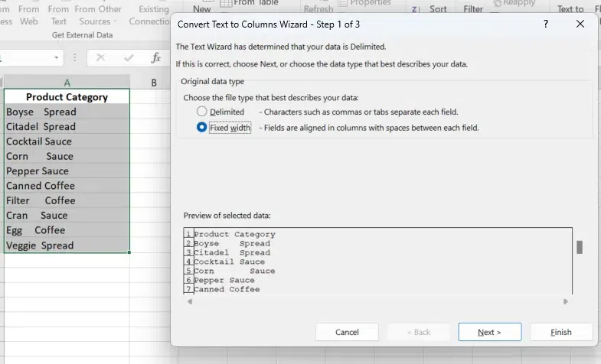The image size is (601, 364).
Task: Click preview row 7 Canned Coffee
Action: [227, 289]
